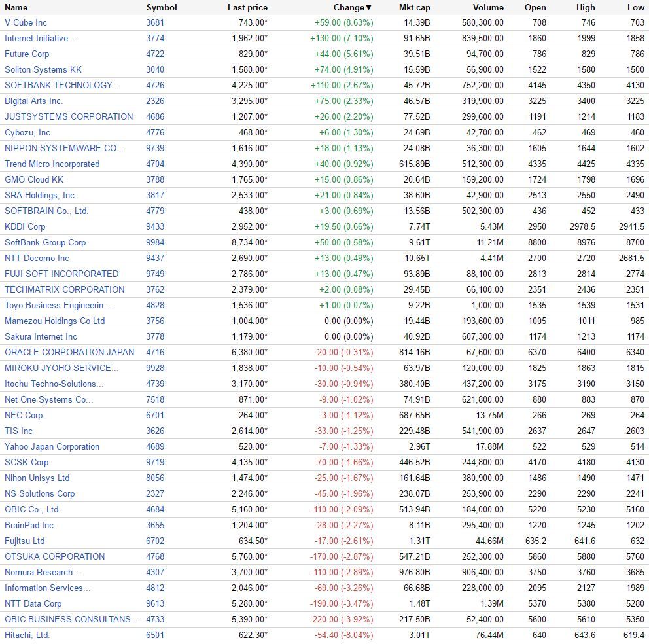The width and height of the screenshot is (649, 644).
Task: Open Toyo Business Engineering link
Action: tap(58, 306)
